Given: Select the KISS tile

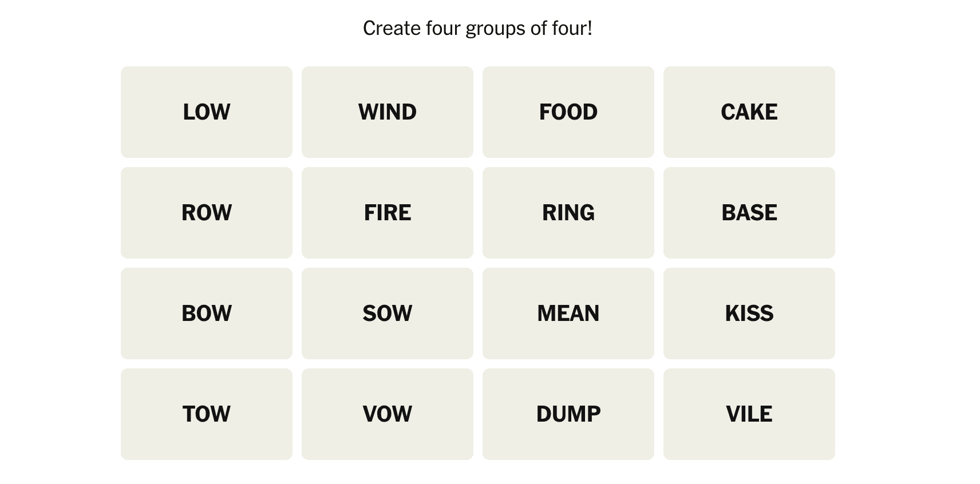Looking at the screenshot, I should (749, 314).
